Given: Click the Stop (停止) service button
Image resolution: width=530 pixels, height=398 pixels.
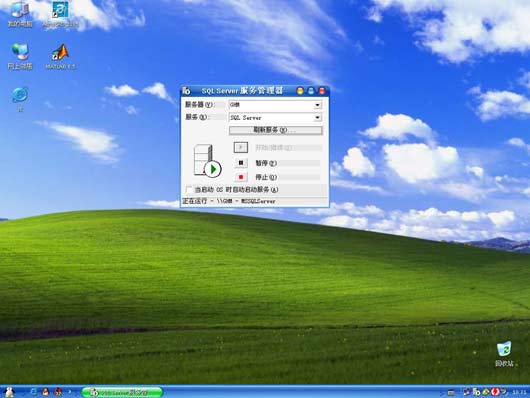Looking at the screenshot, I should [x=241, y=177].
